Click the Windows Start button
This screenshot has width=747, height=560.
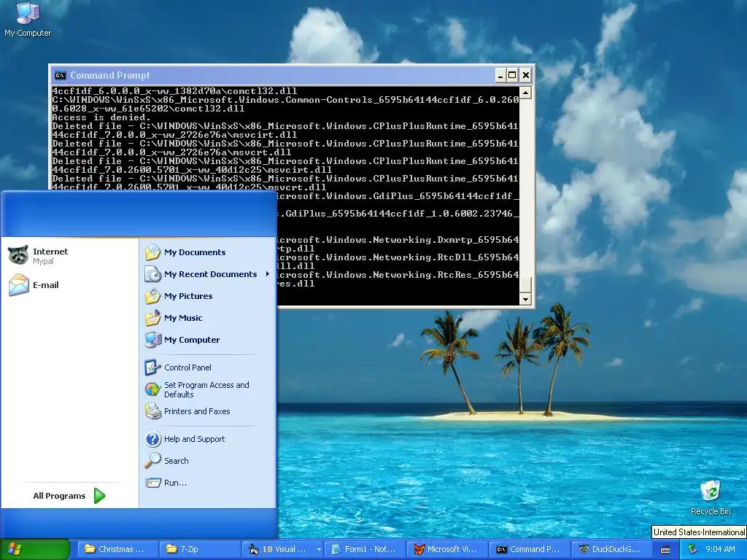click(x=35, y=549)
